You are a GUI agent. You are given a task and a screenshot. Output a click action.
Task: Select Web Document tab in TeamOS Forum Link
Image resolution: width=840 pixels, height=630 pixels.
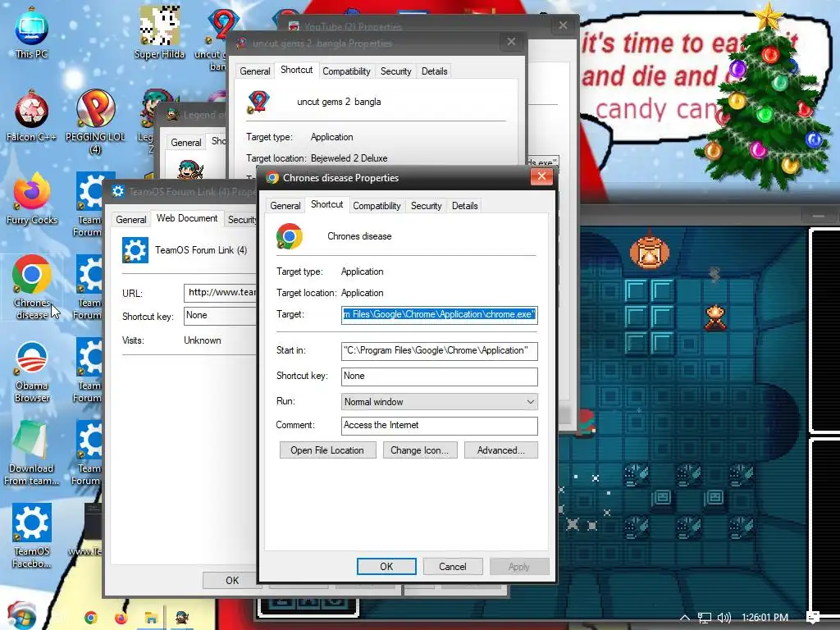[187, 218]
